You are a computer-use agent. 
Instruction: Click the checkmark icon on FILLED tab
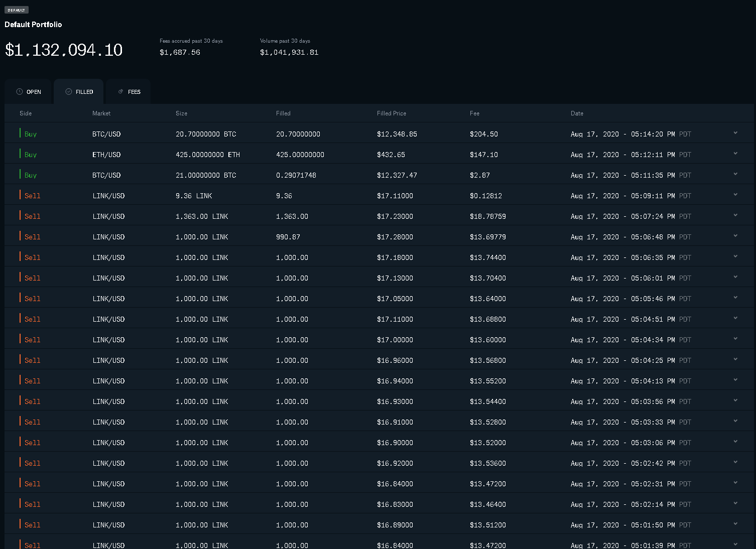pos(69,92)
